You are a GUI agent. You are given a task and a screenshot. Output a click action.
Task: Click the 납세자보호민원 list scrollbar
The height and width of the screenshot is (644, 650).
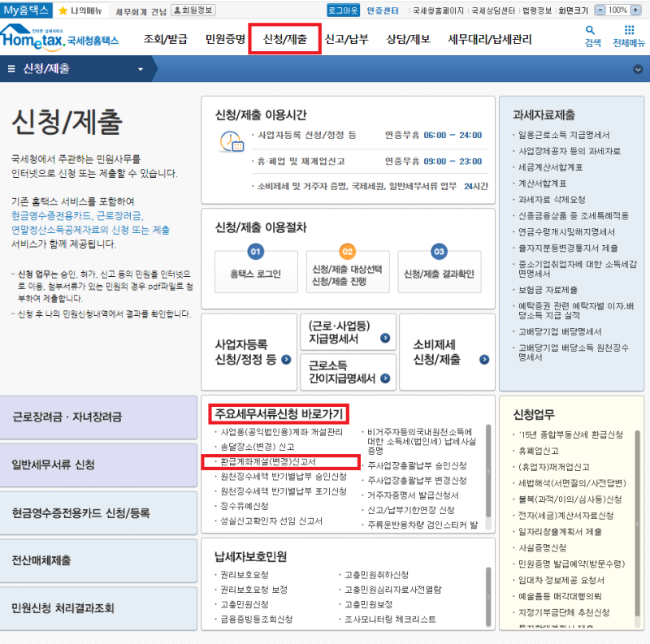point(488,597)
